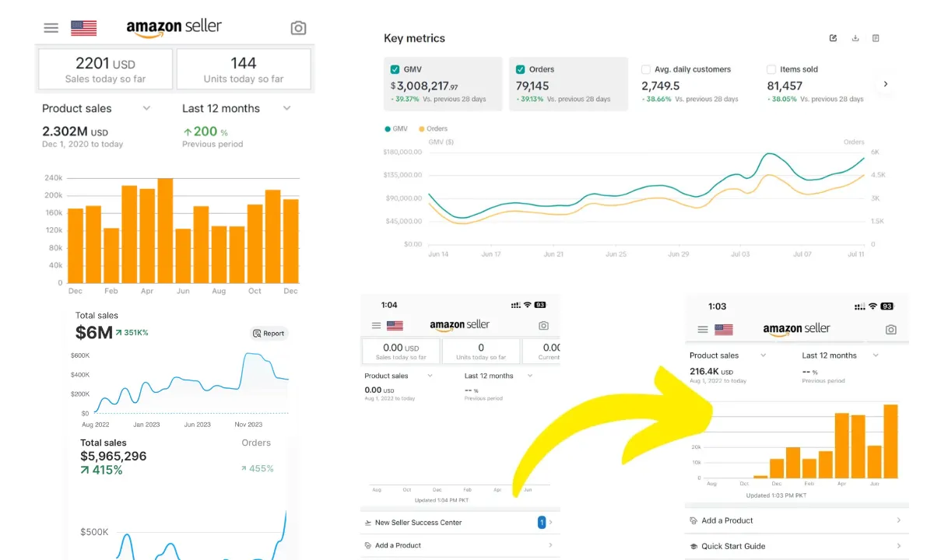Tap the camera icon above the 144 units card

(298, 28)
